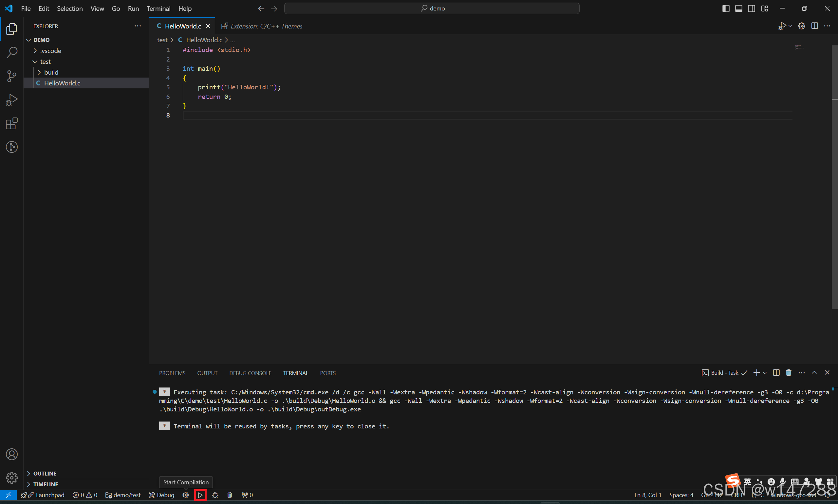Open the Run and Debug view
This screenshot has width=838, height=504.
tap(11, 100)
